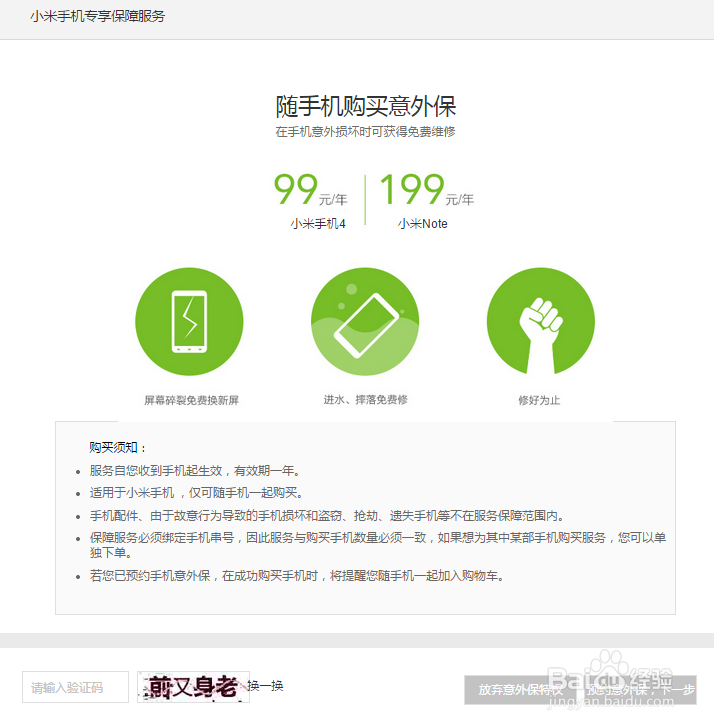This screenshot has width=714, height=726.
Task: Click the 手机配件、由于故意行为 bullet line
Action: point(327,516)
